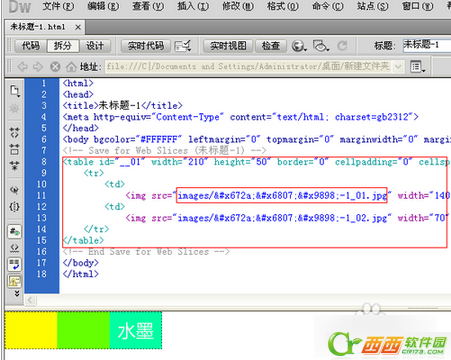Select the green image in design view
This screenshot has width=451, height=360.
pyautogui.click(x=83, y=330)
